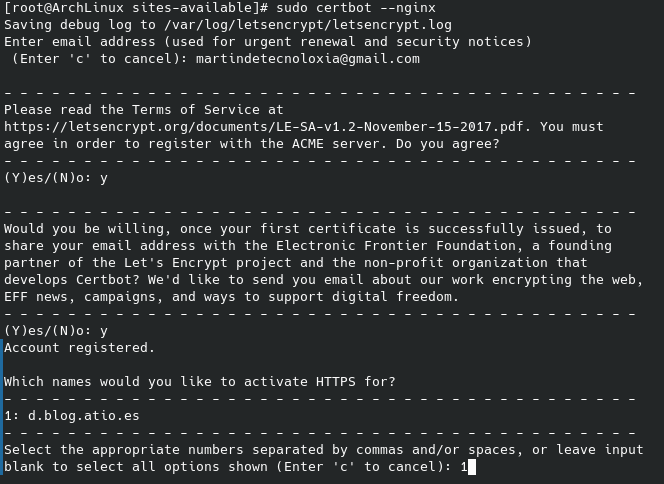Click the letsencrypt.org Terms of Service PDF link

[x=287, y=127]
